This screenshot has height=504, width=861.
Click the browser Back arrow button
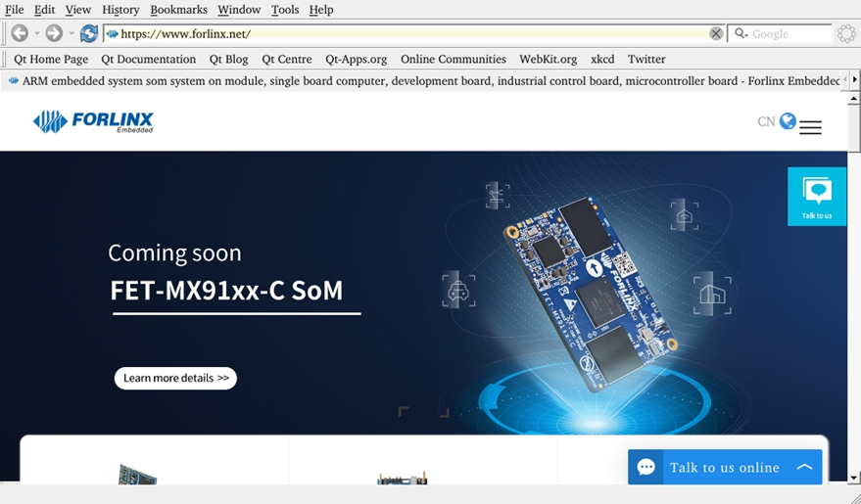pos(19,33)
